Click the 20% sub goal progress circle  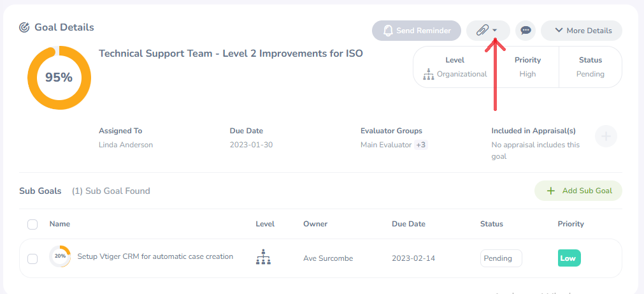click(x=60, y=256)
